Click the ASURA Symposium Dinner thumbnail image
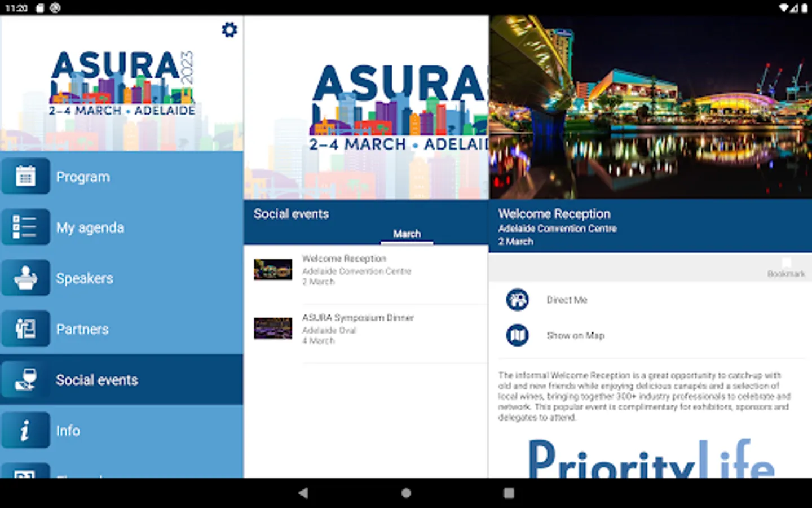 click(273, 329)
